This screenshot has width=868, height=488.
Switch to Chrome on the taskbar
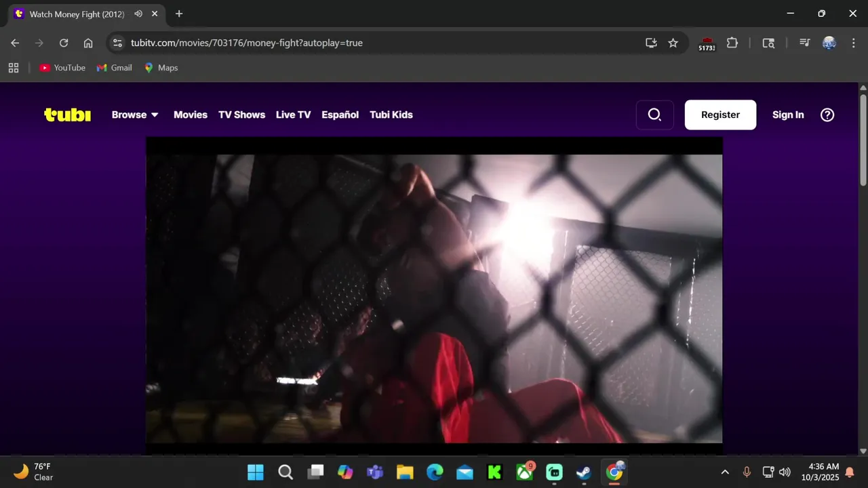[614, 472]
